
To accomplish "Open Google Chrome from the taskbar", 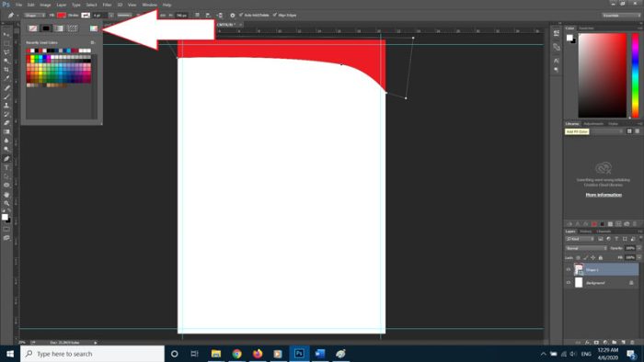I will 237,354.
